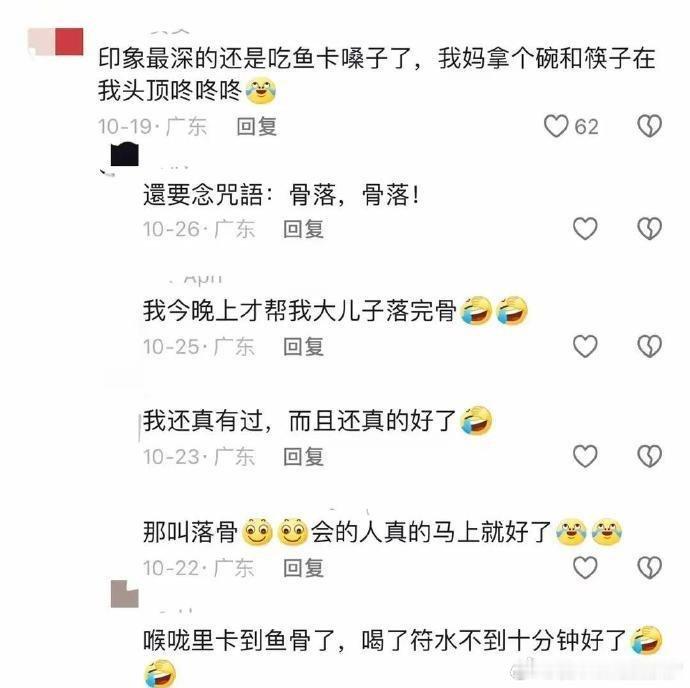Reply to the 10-19 top comment

pos(257,127)
